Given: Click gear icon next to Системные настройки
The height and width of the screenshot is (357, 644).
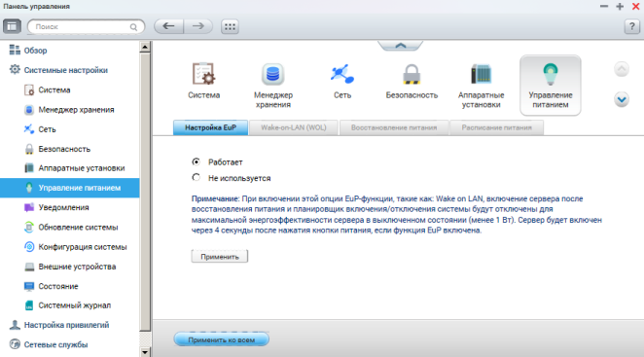Looking at the screenshot, I should tap(15, 70).
